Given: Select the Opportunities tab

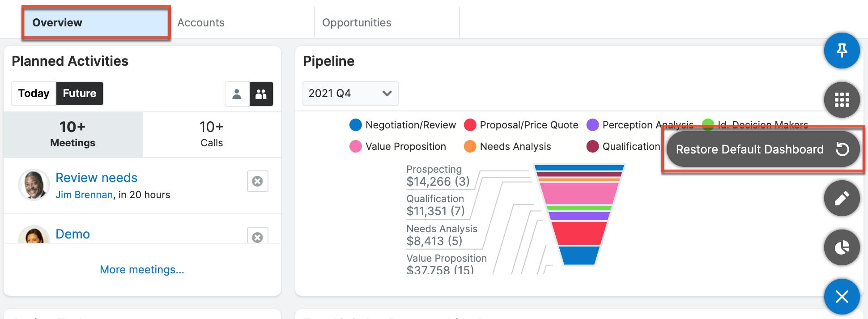Looking at the screenshot, I should tap(357, 23).
